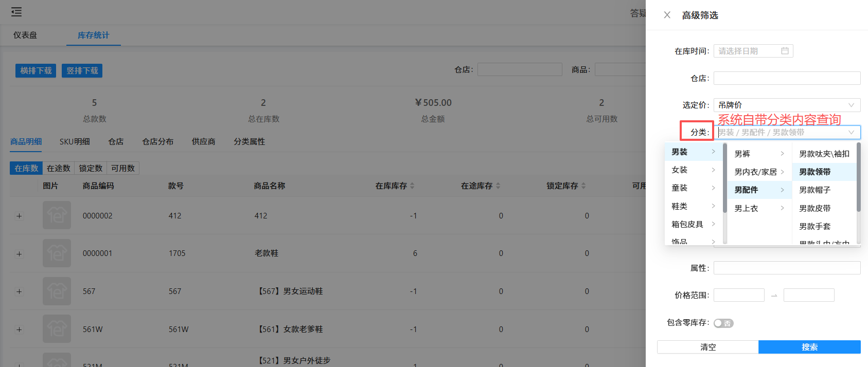Image resolution: width=868 pixels, height=367 pixels.
Task: Open the 仪表盘 tab
Action: pos(25,35)
